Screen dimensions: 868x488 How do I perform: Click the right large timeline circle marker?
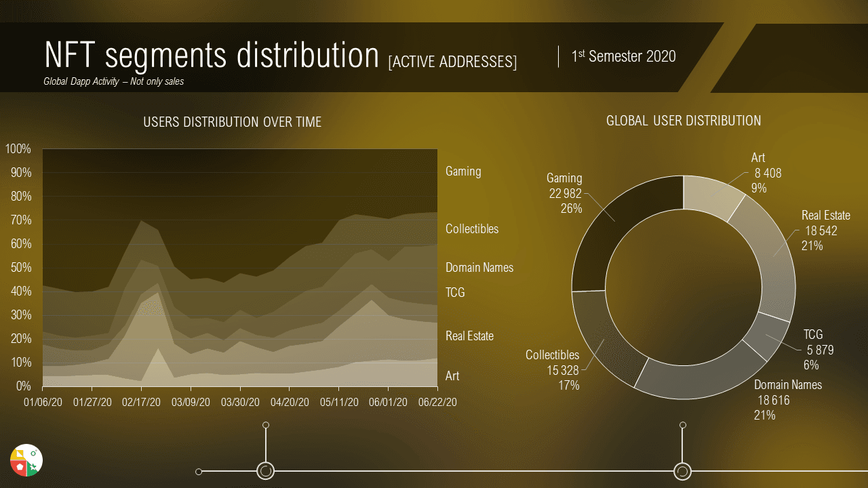coord(682,470)
